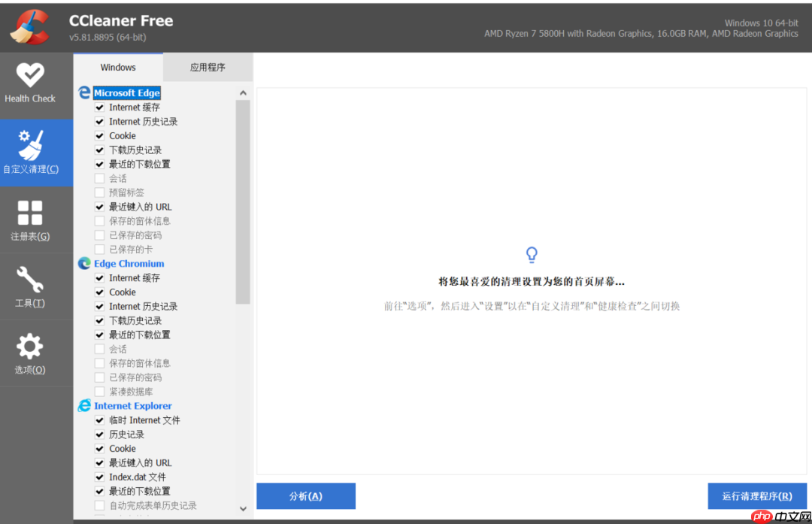Uncheck Cookie under Edge Chromium
Image resolution: width=812 pixels, height=524 pixels.
click(x=99, y=292)
